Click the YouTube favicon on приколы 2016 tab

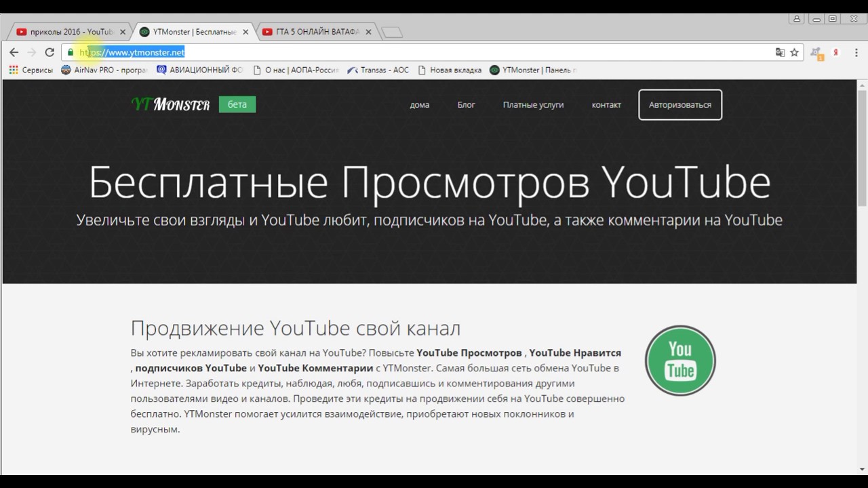pyautogui.click(x=22, y=32)
